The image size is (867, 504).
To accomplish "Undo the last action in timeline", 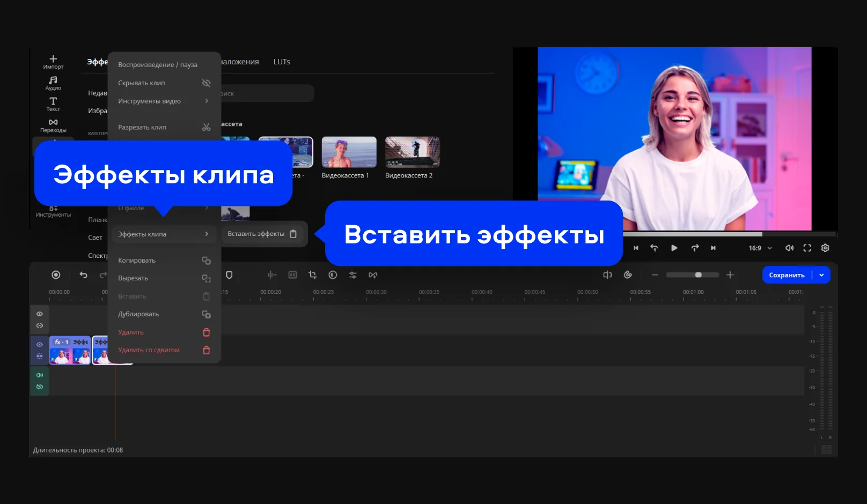I will tap(83, 275).
